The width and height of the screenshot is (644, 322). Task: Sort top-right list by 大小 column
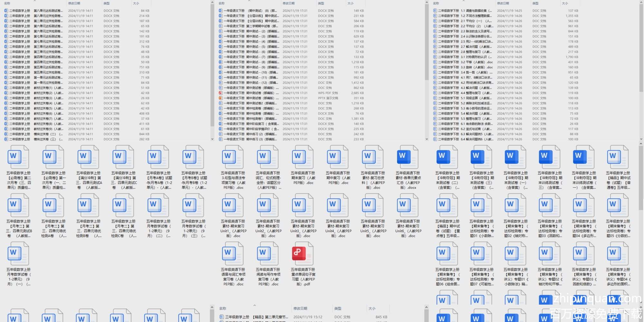point(565,3)
